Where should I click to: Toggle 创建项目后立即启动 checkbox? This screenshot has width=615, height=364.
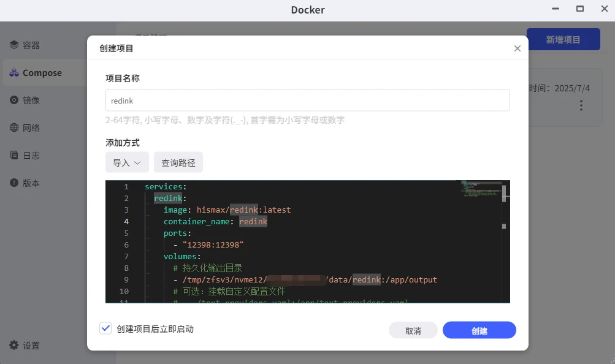tap(105, 329)
